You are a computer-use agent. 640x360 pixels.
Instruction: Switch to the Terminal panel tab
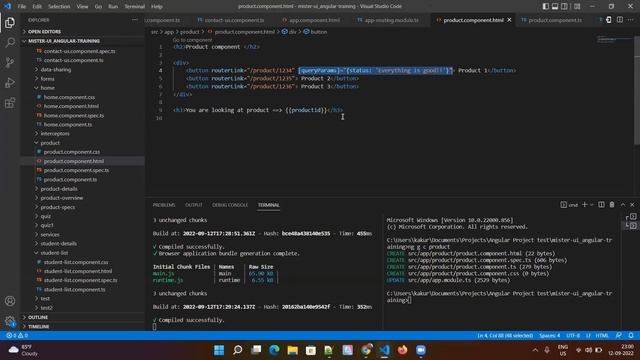[x=269, y=205]
